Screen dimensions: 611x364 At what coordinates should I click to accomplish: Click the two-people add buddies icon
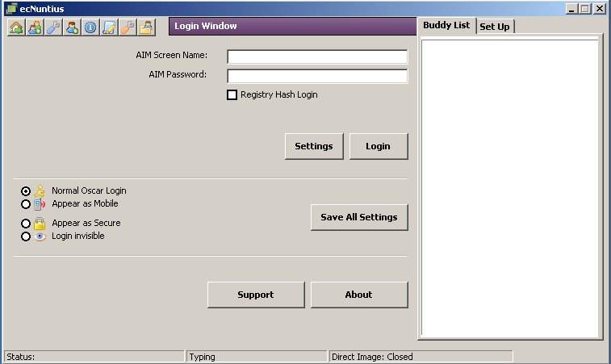pos(35,27)
